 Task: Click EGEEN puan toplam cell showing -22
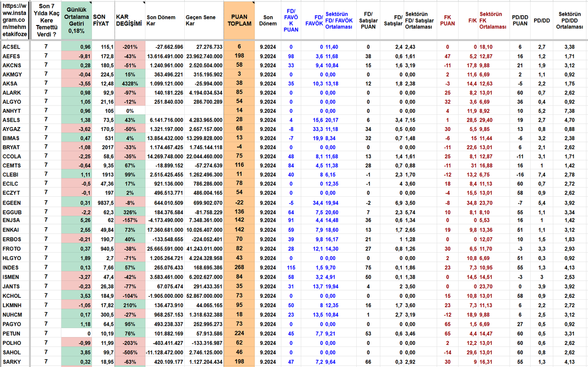[239, 202]
